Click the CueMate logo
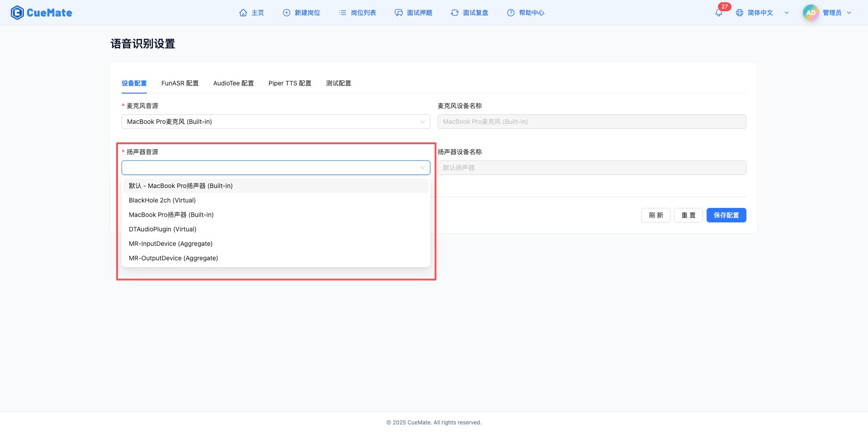Screen dimensions: 868x433 click(x=41, y=12)
